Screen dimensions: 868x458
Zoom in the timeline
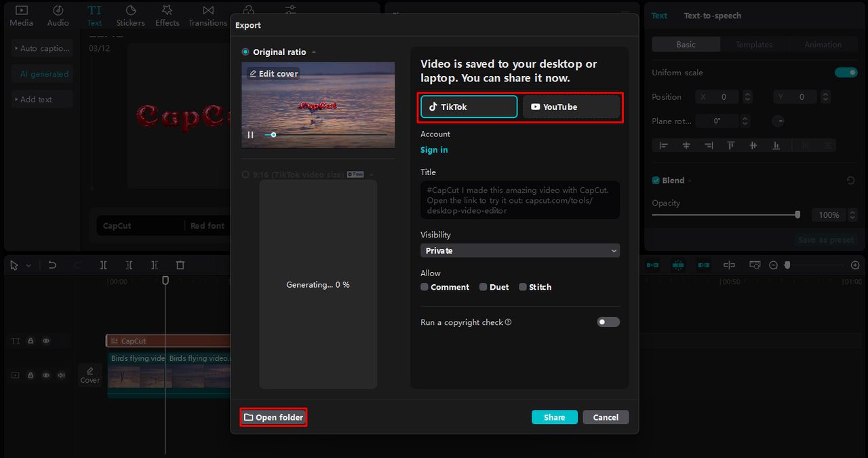855,265
